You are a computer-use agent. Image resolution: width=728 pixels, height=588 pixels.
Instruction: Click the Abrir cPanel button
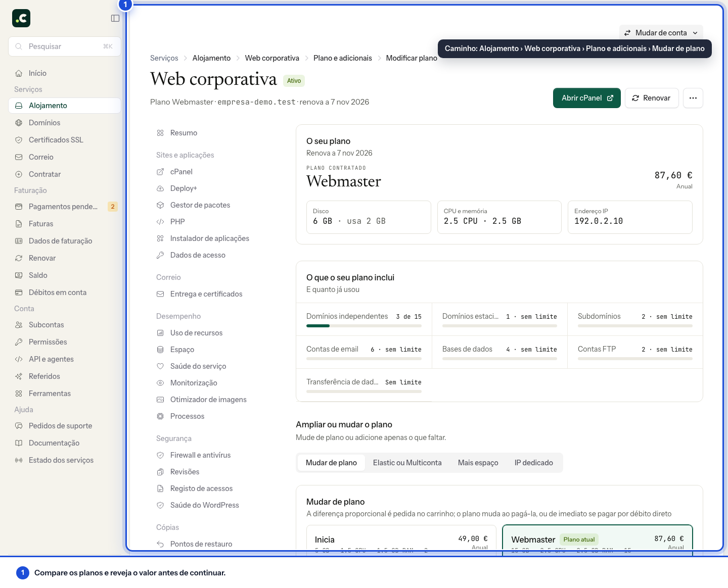pos(587,98)
